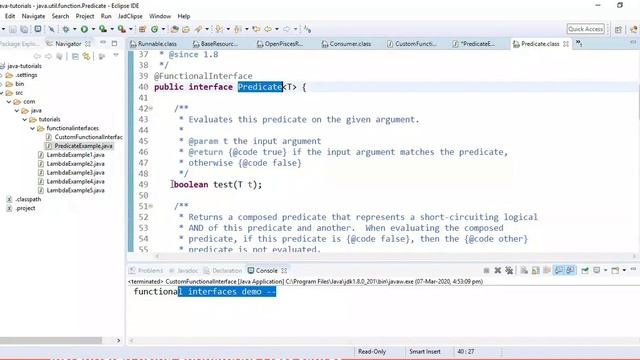This screenshot has width=640, height=360.
Task: Click the Terminate icon in Console toolbar
Action: (x=486, y=271)
